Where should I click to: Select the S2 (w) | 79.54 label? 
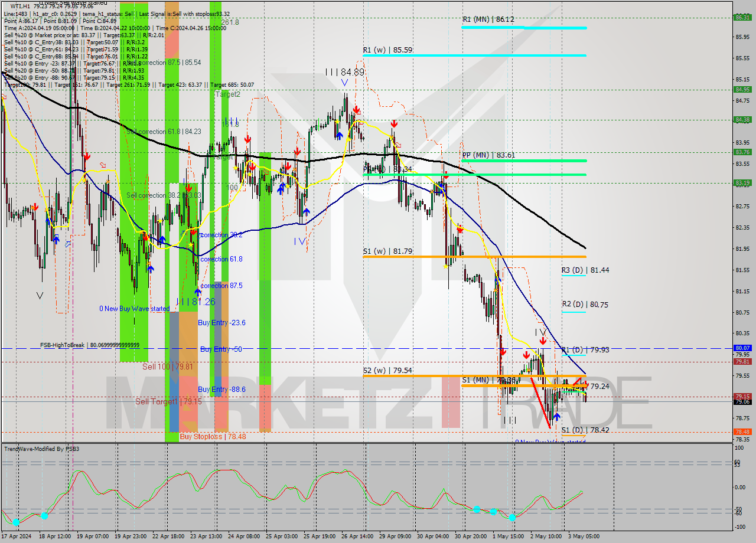pyautogui.click(x=387, y=371)
